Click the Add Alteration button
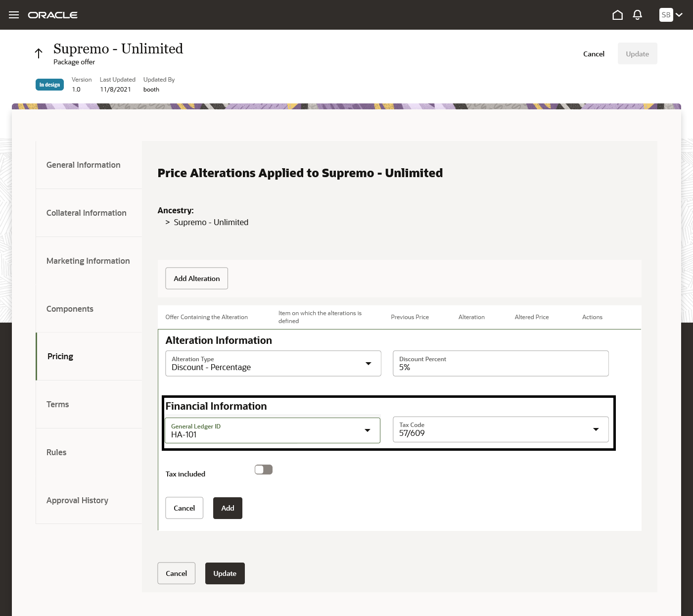This screenshot has height=616, width=693. pyautogui.click(x=196, y=279)
